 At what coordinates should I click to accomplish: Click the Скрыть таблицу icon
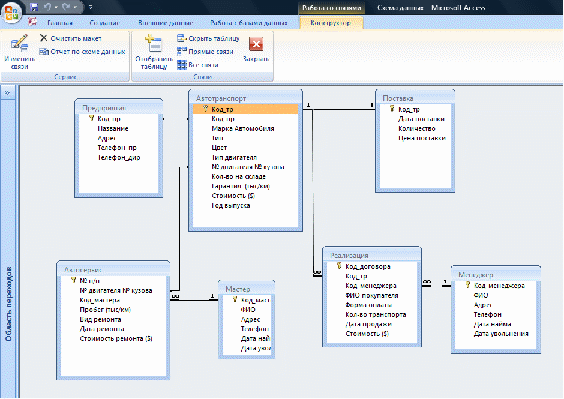182,38
